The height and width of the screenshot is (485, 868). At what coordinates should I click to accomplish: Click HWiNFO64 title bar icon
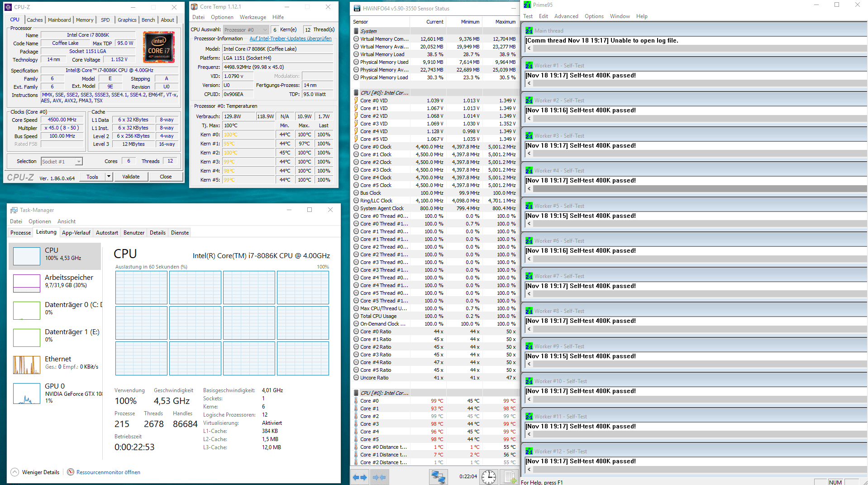point(357,8)
